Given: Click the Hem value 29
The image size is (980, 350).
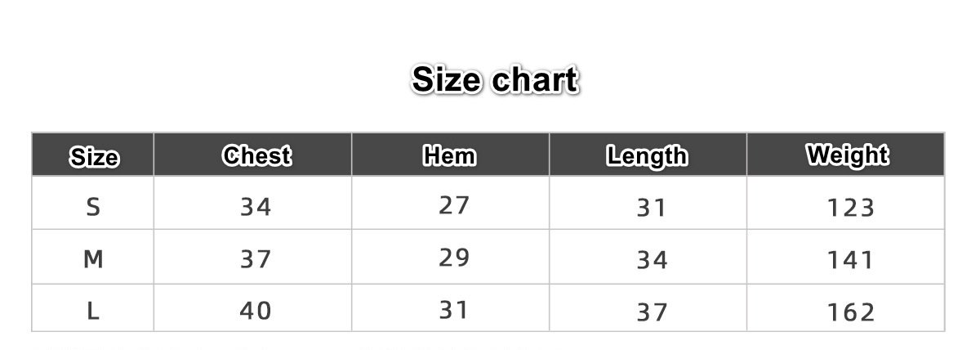Looking at the screenshot, I should click(454, 258).
